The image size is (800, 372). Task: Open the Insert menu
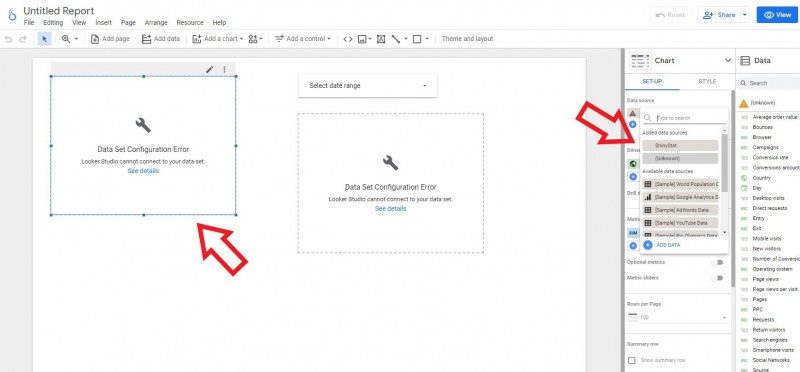coord(104,23)
